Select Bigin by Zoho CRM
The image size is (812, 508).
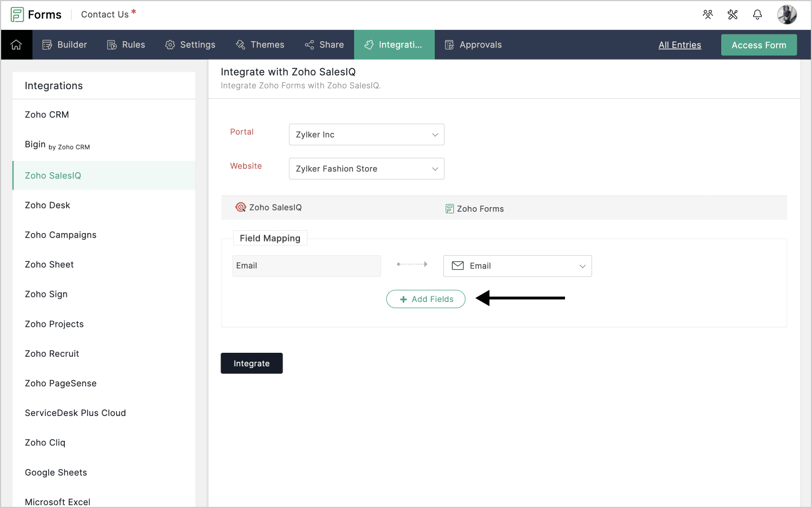point(104,145)
